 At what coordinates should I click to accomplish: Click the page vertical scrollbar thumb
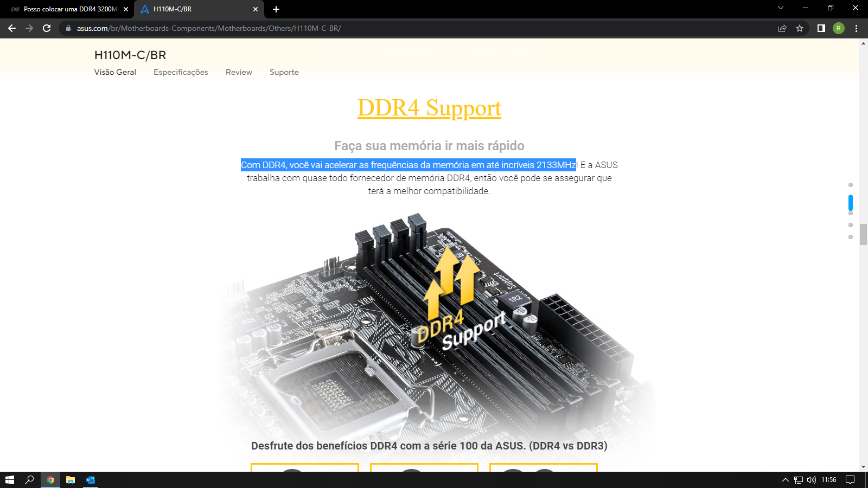pos(863,235)
